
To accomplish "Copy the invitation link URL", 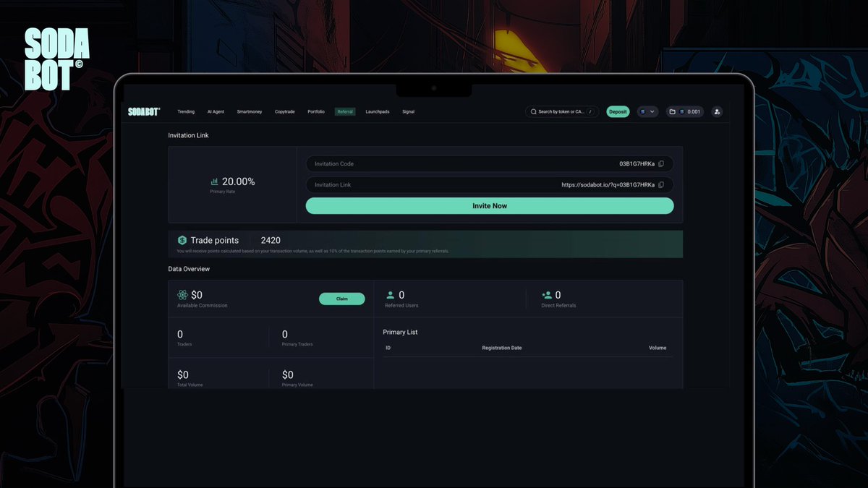I will (x=661, y=185).
